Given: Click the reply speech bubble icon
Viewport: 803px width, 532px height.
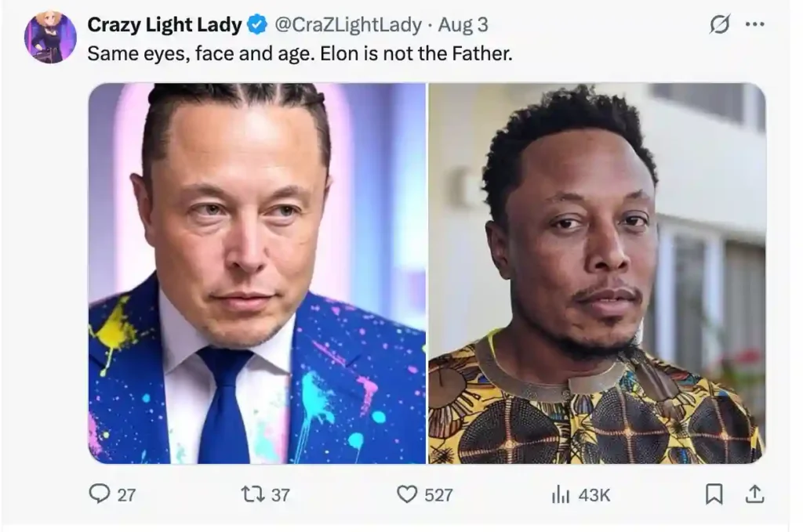Looking at the screenshot, I should [100, 494].
